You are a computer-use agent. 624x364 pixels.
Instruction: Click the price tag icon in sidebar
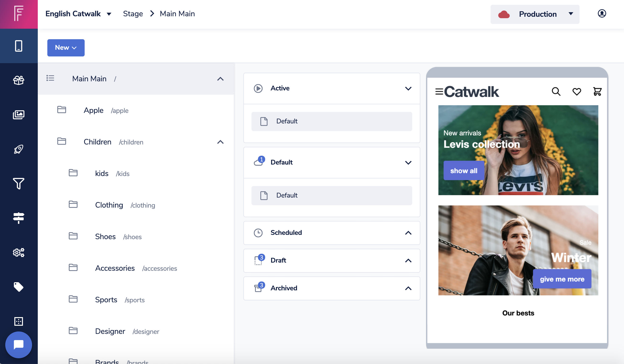19,287
